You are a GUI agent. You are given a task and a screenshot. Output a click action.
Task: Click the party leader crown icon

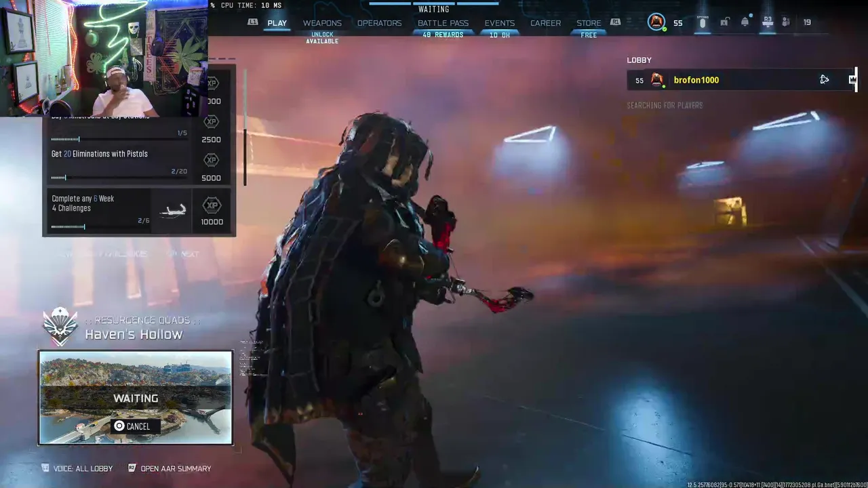(x=852, y=80)
